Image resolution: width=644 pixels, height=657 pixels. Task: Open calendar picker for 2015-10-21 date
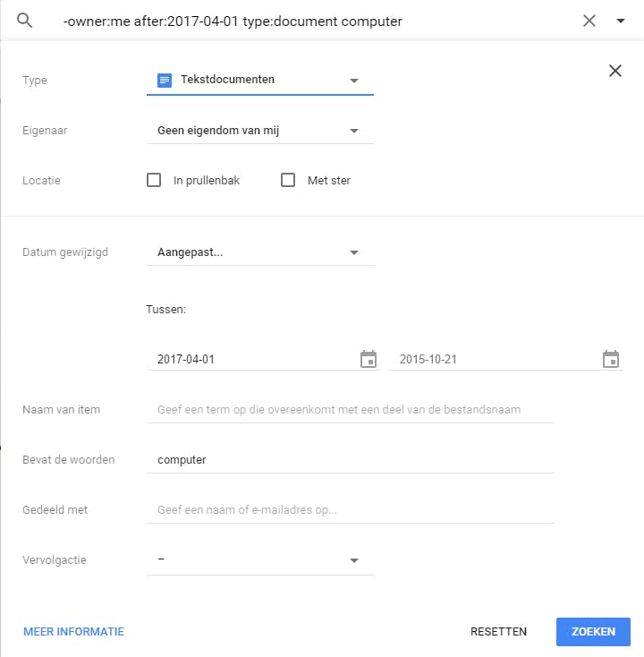point(611,359)
